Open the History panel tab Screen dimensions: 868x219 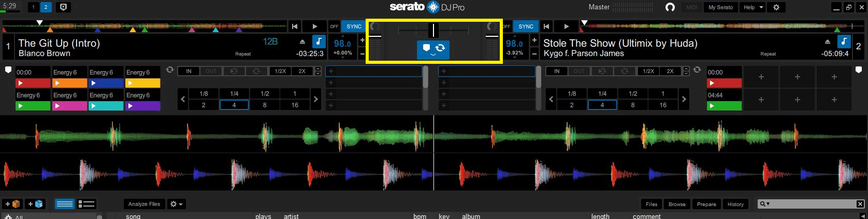[735, 204]
